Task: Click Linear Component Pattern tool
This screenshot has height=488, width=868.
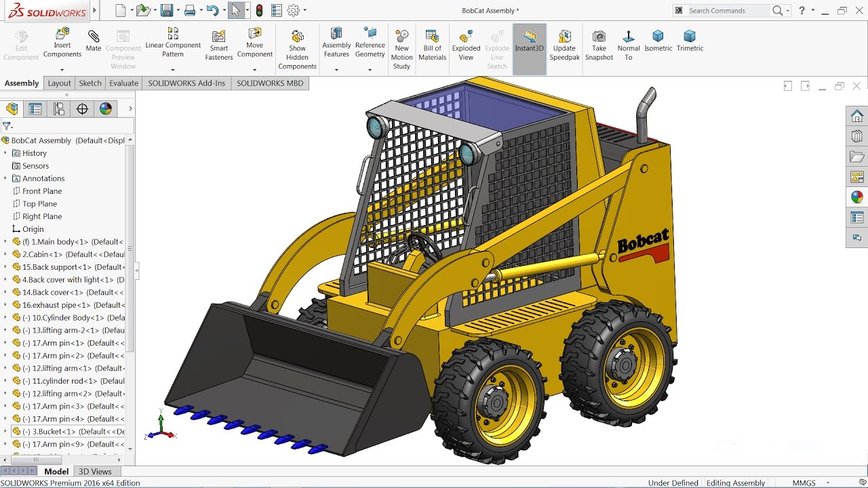Action: tap(173, 42)
